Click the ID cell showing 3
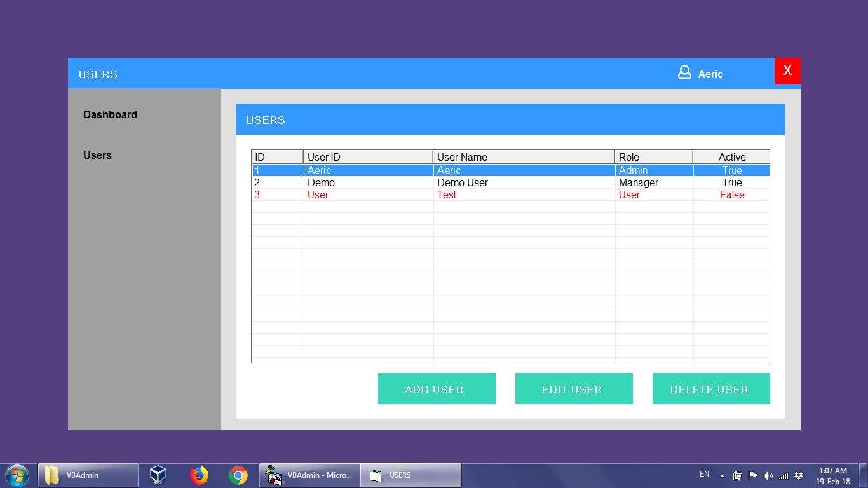The image size is (868, 488). pos(278,194)
